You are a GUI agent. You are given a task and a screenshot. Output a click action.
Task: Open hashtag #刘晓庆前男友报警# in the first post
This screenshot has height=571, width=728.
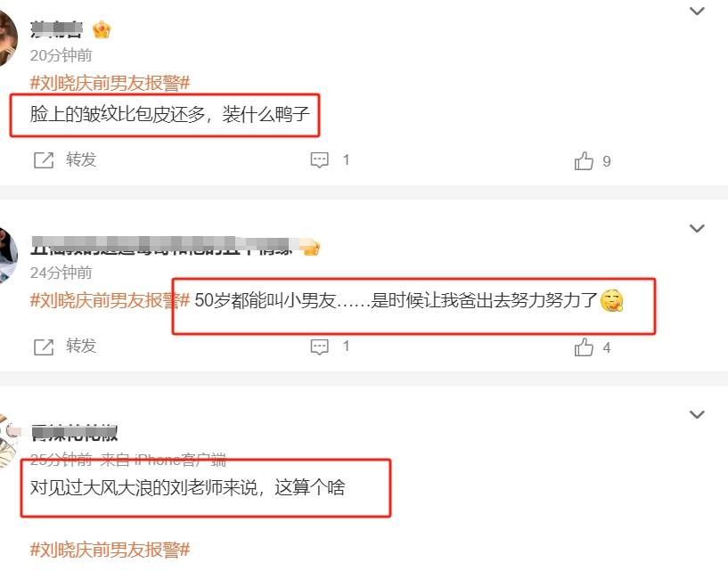point(110,83)
